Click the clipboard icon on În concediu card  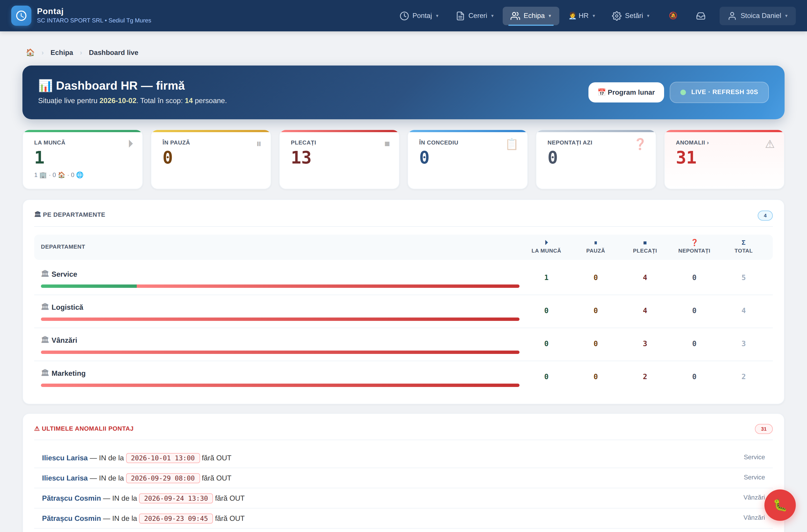[512, 144]
